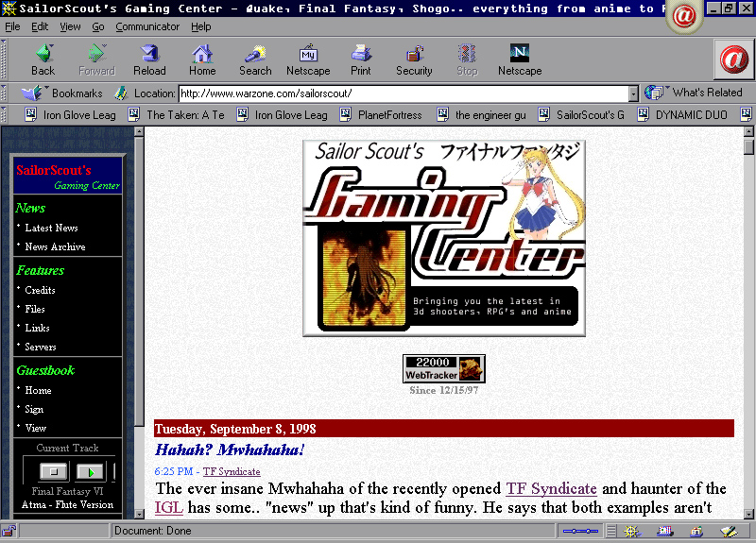Collapse the navigation toolbar handle

4,59
